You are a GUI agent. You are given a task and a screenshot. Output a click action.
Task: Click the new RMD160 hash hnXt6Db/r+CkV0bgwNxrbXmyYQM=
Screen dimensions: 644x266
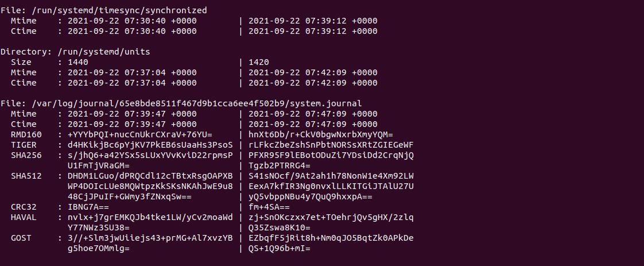[x=321, y=134]
